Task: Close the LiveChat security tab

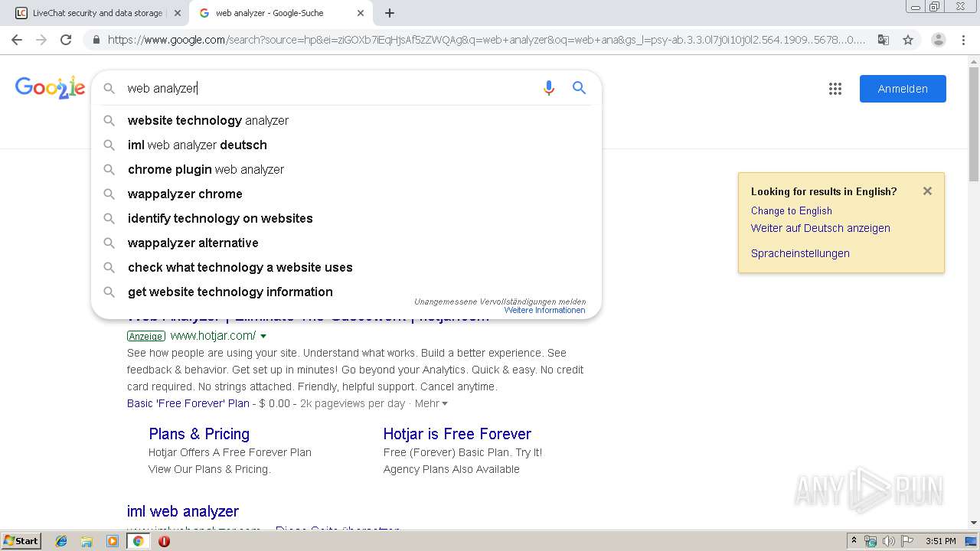Action: click(178, 13)
